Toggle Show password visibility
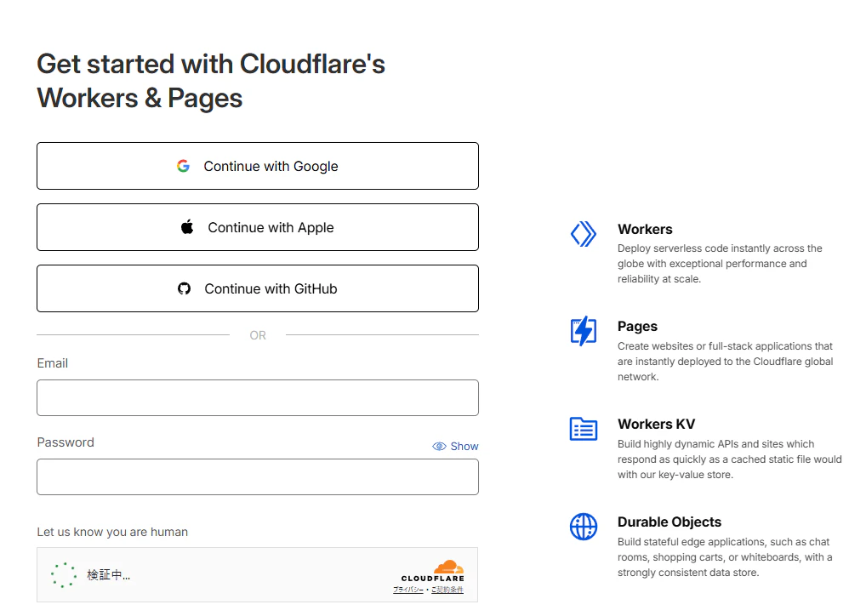 coord(455,446)
